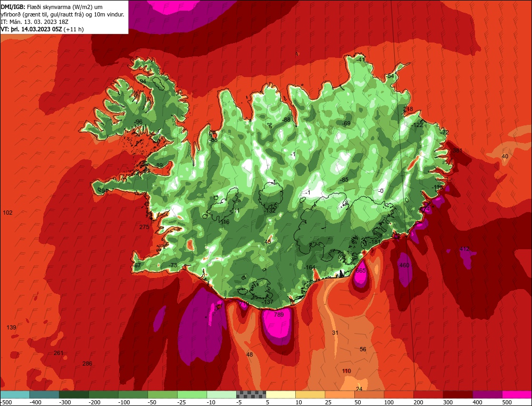Click the 31 value in the orange area
This screenshot has height=406, width=532.
pyautogui.click(x=335, y=333)
